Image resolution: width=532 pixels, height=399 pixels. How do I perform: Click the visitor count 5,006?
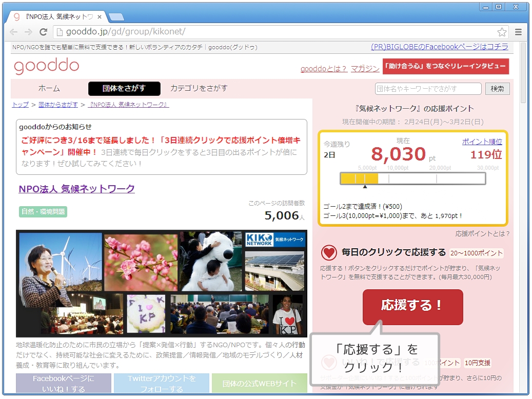282,216
